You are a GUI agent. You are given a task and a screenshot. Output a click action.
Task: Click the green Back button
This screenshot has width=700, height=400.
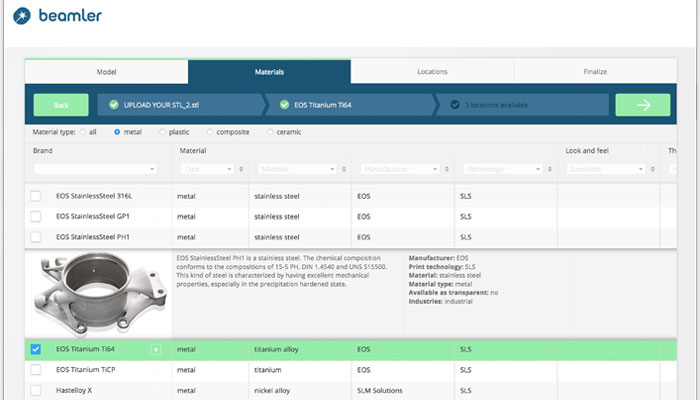pyautogui.click(x=61, y=105)
